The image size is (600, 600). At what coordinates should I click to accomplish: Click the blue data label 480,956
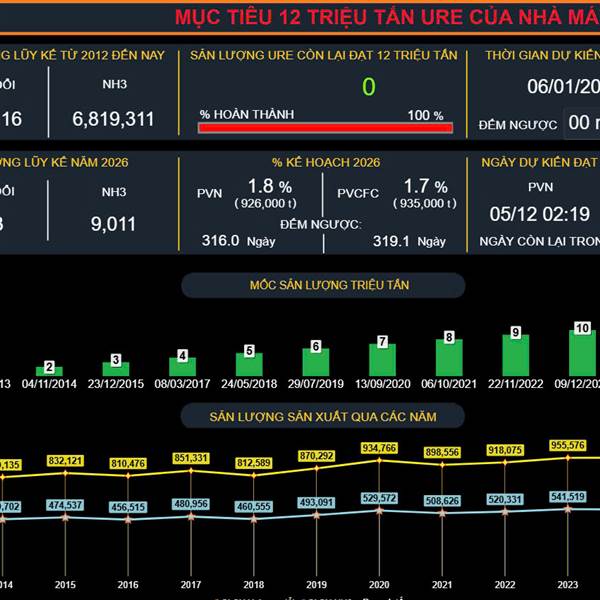[x=191, y=504]
